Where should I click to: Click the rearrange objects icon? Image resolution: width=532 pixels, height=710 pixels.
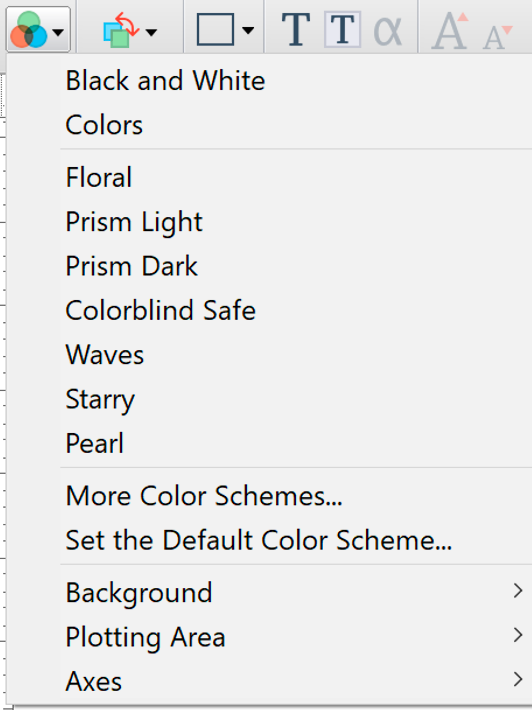pyautogui.click(x=121, y=30)
